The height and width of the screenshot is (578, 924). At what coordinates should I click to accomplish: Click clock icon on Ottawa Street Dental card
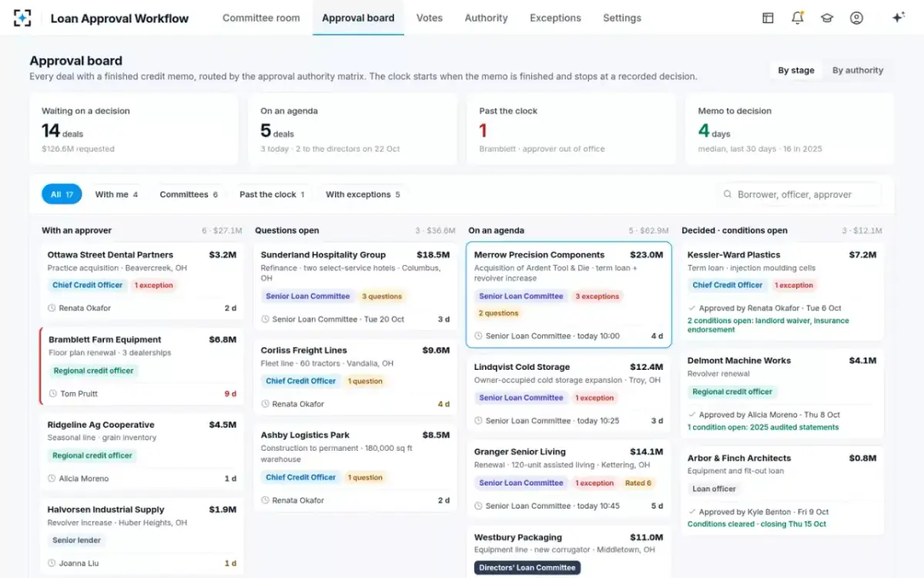coord(52,308)
